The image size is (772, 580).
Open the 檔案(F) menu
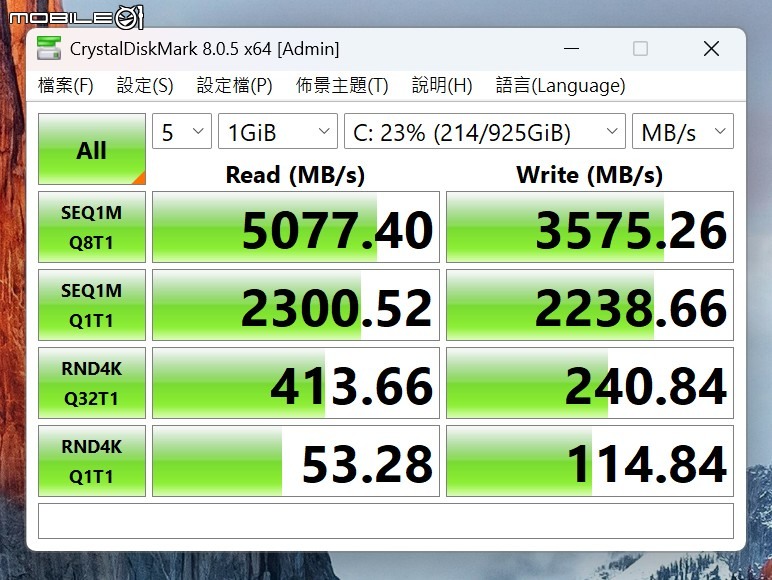coord(65,86)
